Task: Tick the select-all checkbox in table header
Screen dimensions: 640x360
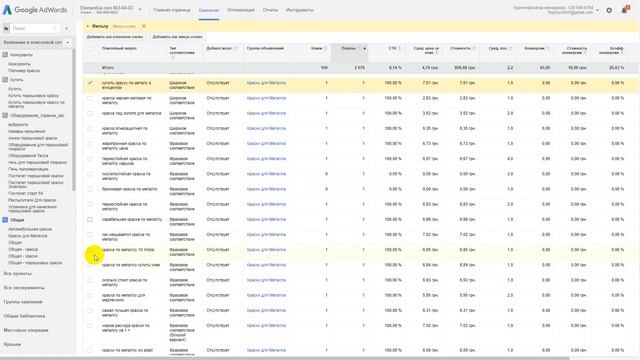Action: 90,49
